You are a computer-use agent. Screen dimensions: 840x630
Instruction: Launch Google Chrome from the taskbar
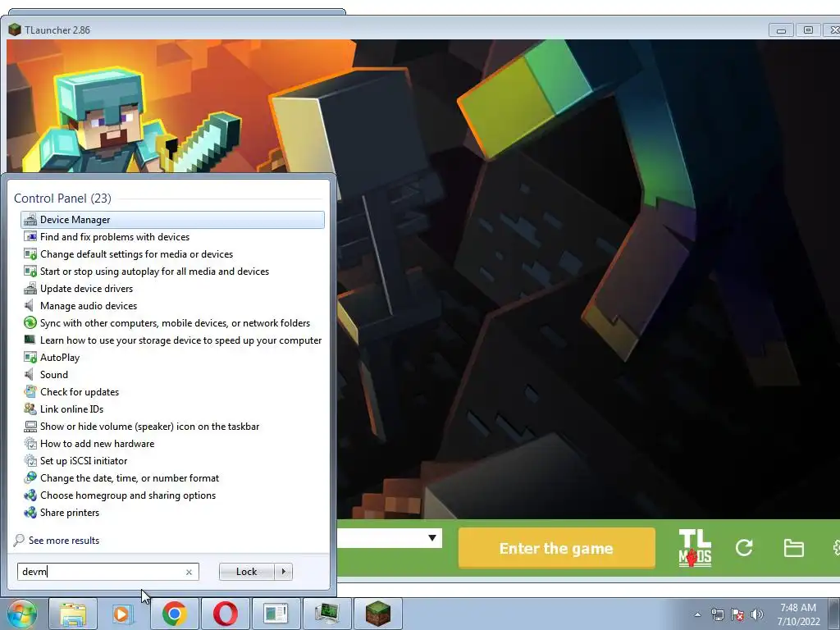[x=175, y=614]
